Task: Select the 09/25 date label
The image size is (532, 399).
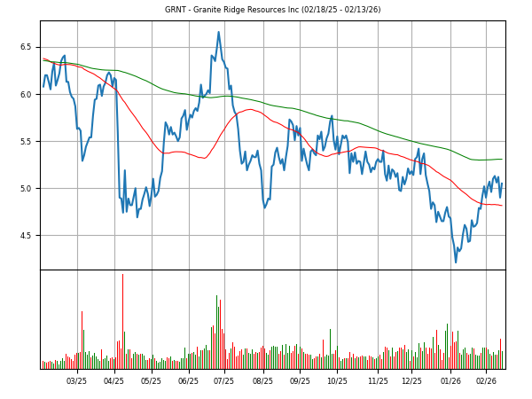Action: 301,380
